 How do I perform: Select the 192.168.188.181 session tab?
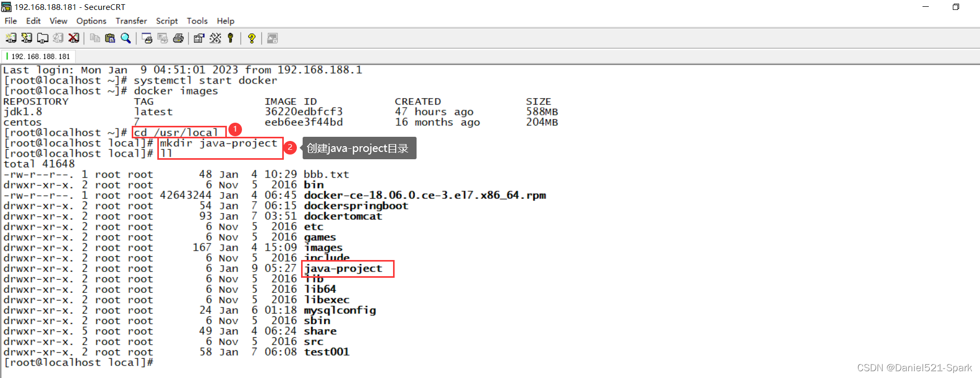tap(39, 56)
